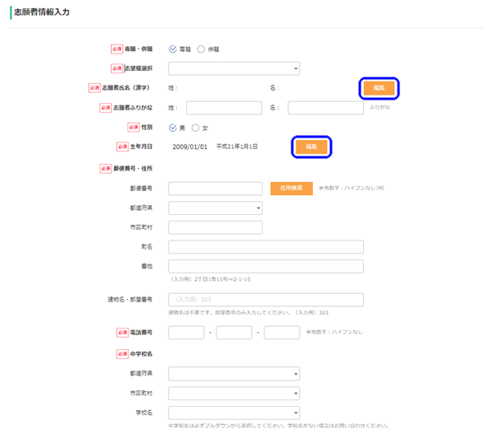The width and height of the screenshot is (494, 448).
Task: Open the 学校名 dropdown
Action: [x=234, y=413]
